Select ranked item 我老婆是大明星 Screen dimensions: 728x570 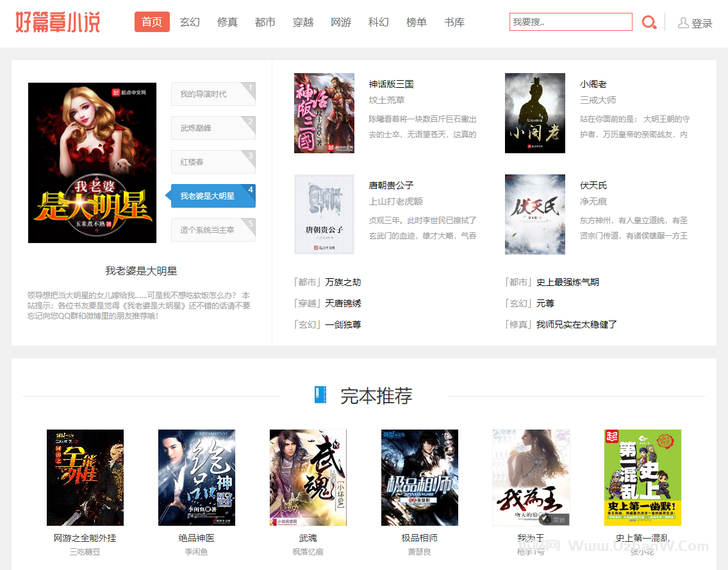point(213,196)
